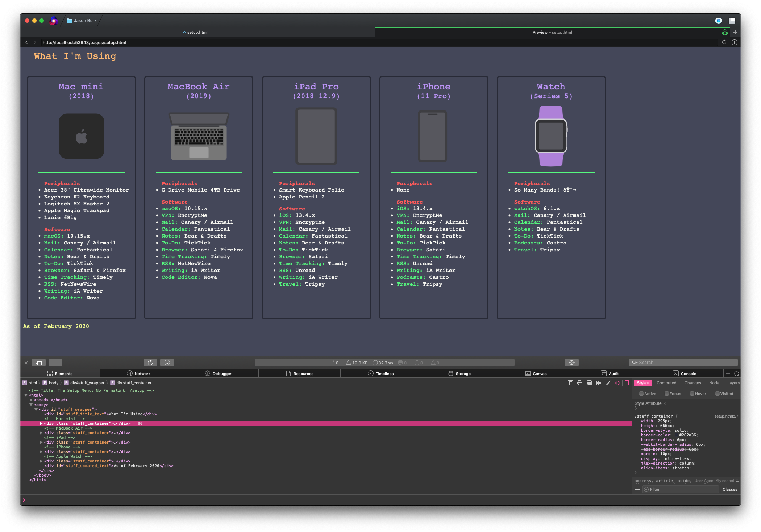Open the Audit tab
Viewport: 761px width, 532px height.
pyautogui.click(x=610, y=374)
